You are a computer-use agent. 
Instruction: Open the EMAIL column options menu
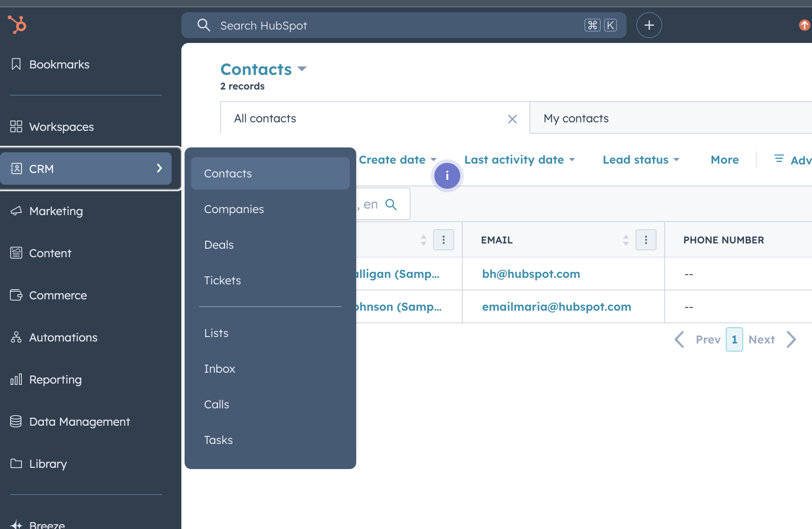point(646,240)
